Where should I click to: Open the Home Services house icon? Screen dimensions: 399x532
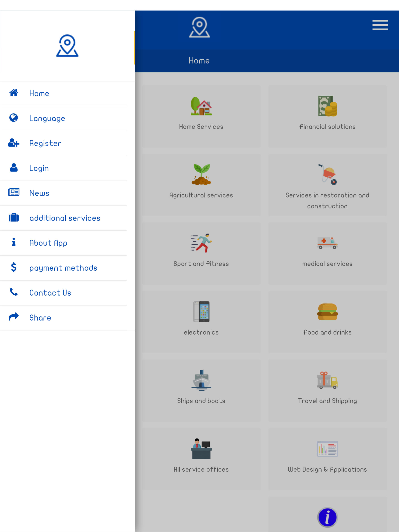(x=201, y=106)
